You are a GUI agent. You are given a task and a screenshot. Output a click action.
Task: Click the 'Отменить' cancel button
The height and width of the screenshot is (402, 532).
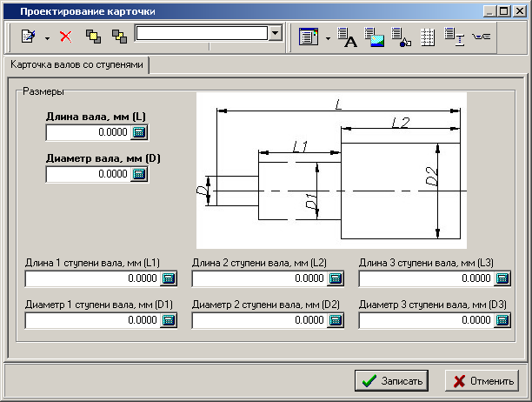(482, 380)
